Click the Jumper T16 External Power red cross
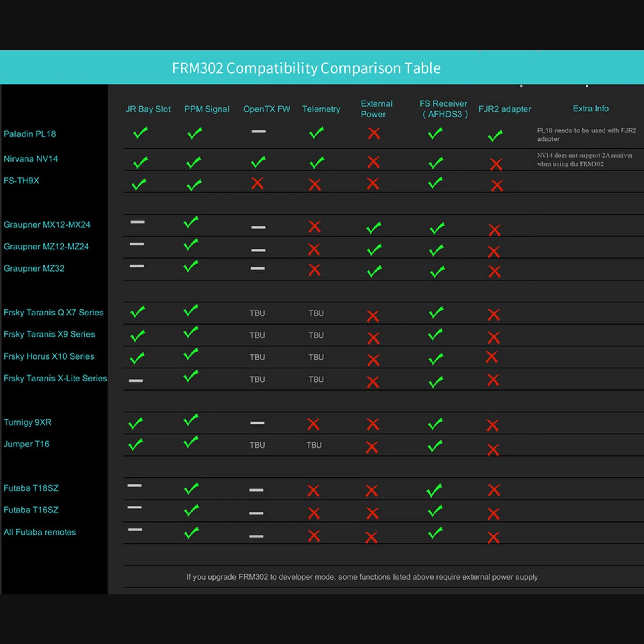Image resolution: width=644 pixels, height=644 pixels. coord(372,447)
